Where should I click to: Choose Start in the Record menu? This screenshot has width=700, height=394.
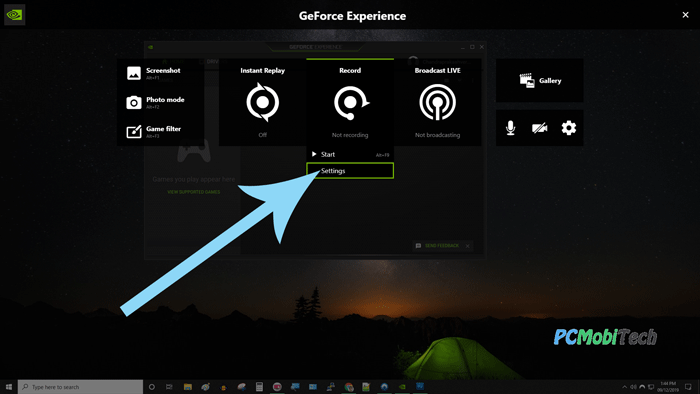tap(350, 154)
